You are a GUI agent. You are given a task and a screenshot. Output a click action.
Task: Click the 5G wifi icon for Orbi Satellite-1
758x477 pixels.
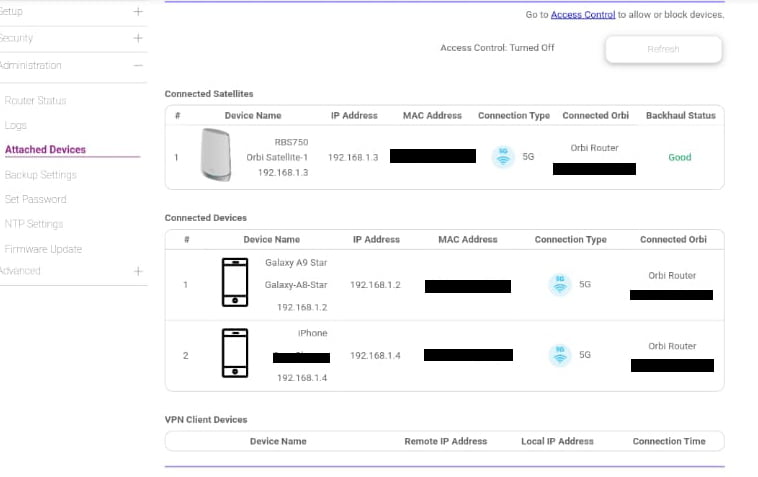[503, 157]
